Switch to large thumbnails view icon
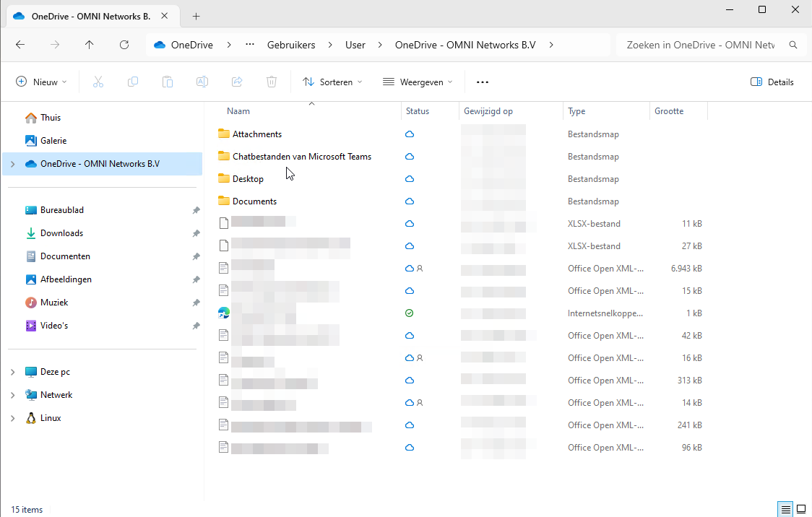Viewport: 812px width, 517px height. 801,509
